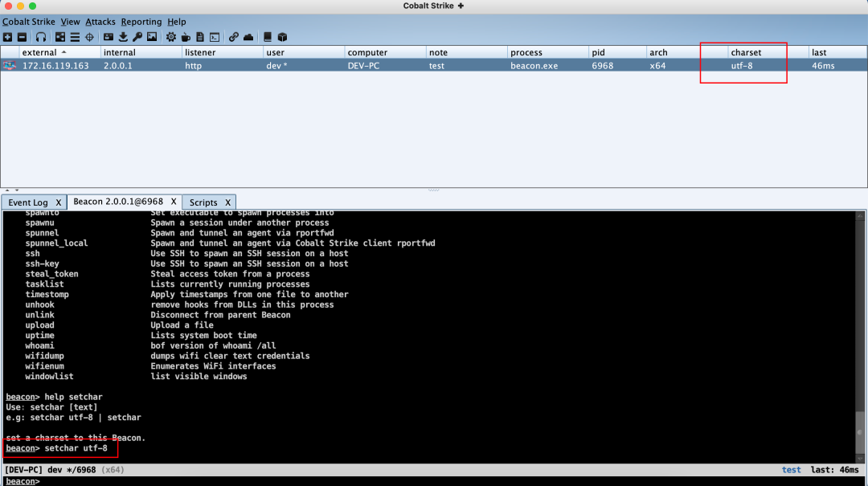Viewport: 868px width, 486px height.
Task: Click the wifidump command in console output
Action: pyautogui.click(x=44, y=356)
